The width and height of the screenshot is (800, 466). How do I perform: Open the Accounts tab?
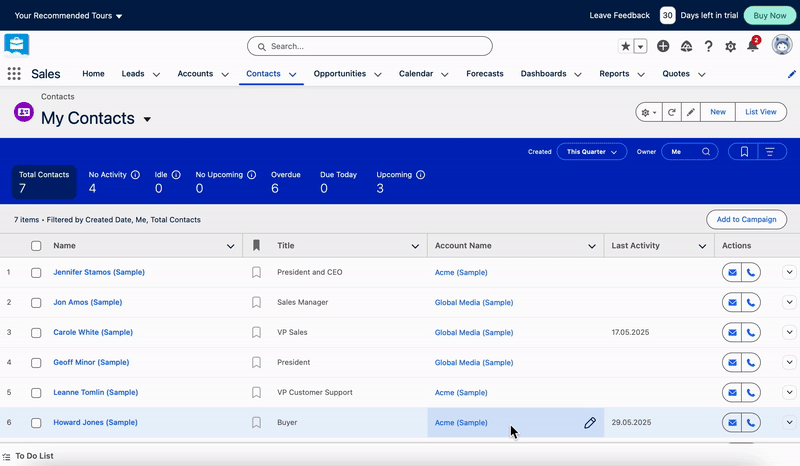(195, 74)
